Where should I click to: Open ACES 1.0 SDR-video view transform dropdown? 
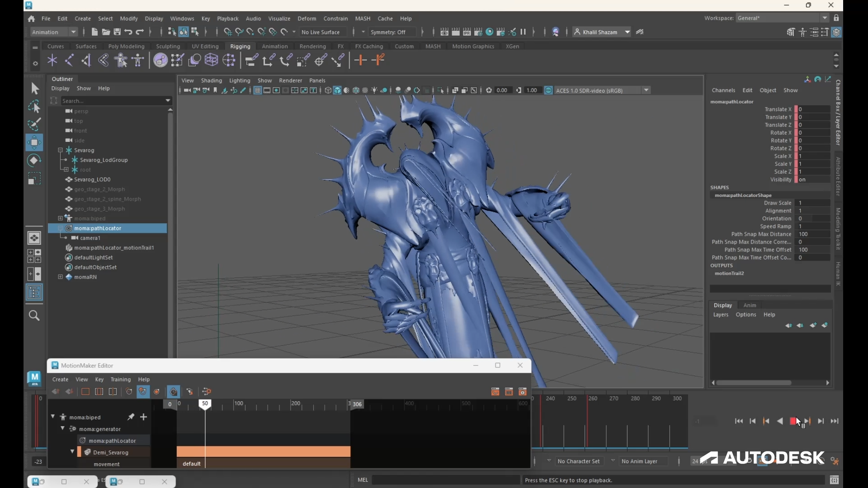tap(602, 90)
